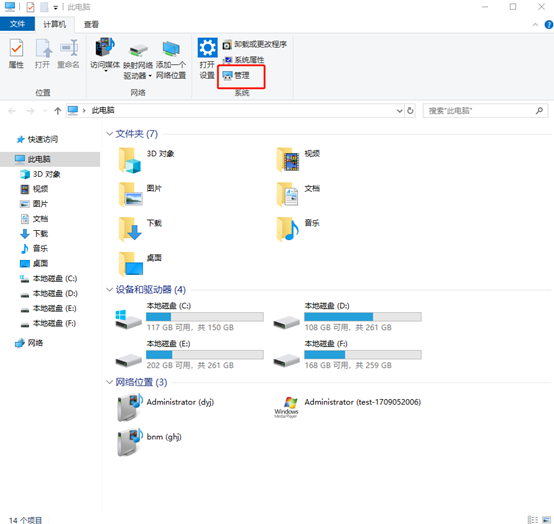Select 图片 in the sidebar
Image resolution: width=554 pixels, height=524 pixels.
[x=34, y=204]
